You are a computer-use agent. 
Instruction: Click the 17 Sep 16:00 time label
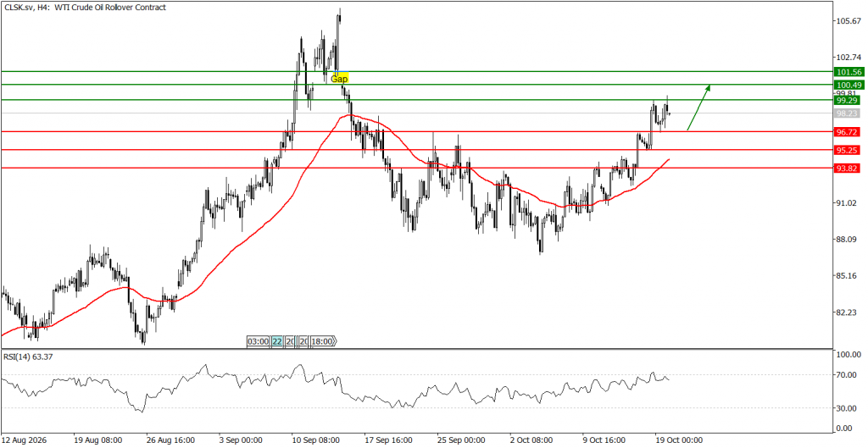(389, 440)
